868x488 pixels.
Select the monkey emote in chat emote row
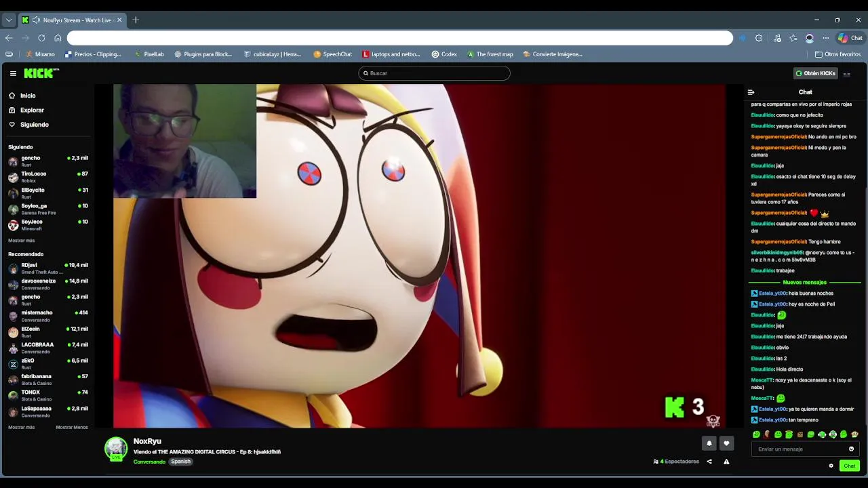point(854,434)
